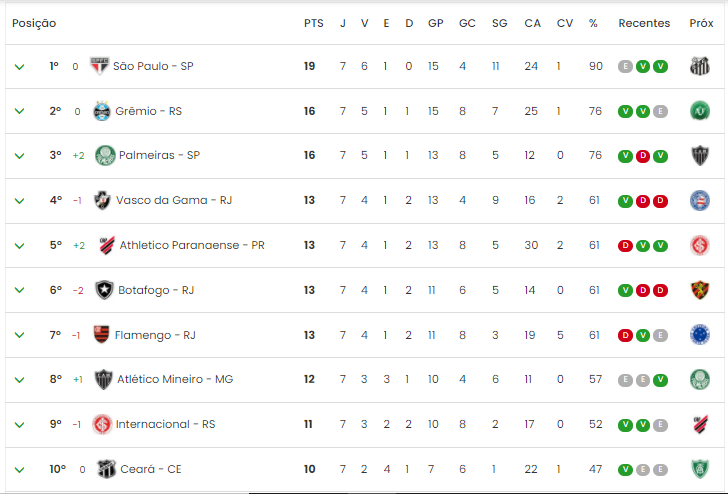
Task: Click Santos crest in São Paulo's Próx column
Action: click(700, 66)
